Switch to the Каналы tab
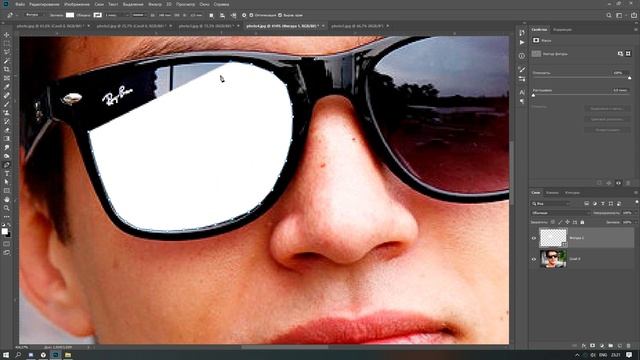This screenshot has height=360, width=640. [x=552, y=193]
